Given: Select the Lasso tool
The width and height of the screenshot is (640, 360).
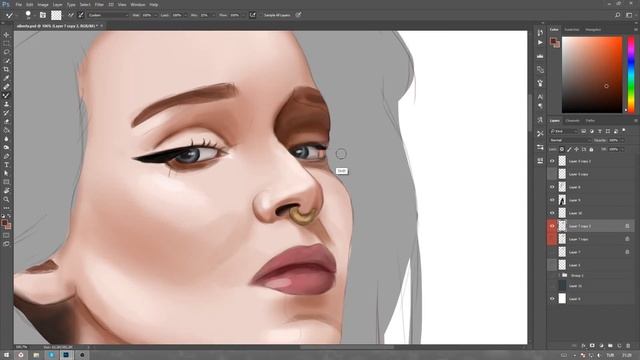Looking at the screenshot, I should (x=6, y=52).
